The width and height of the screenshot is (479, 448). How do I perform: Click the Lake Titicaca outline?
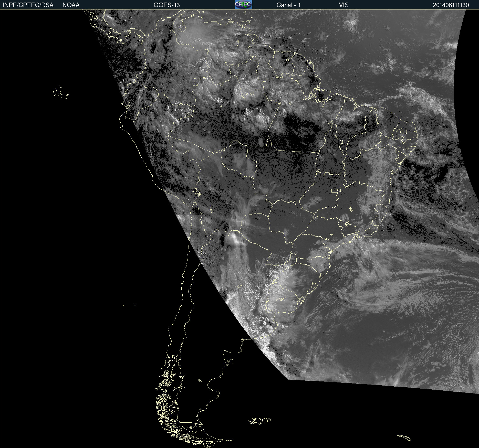click(x=196, y=191)
